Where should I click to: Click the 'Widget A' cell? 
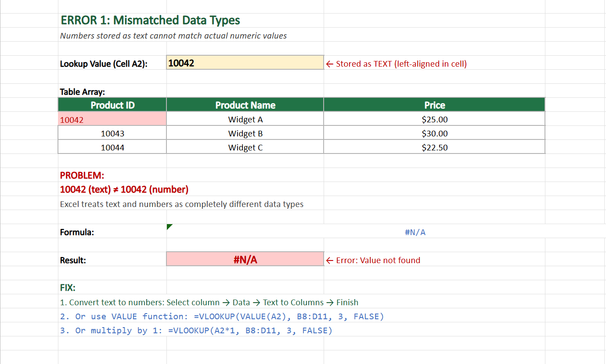(245, 120)
